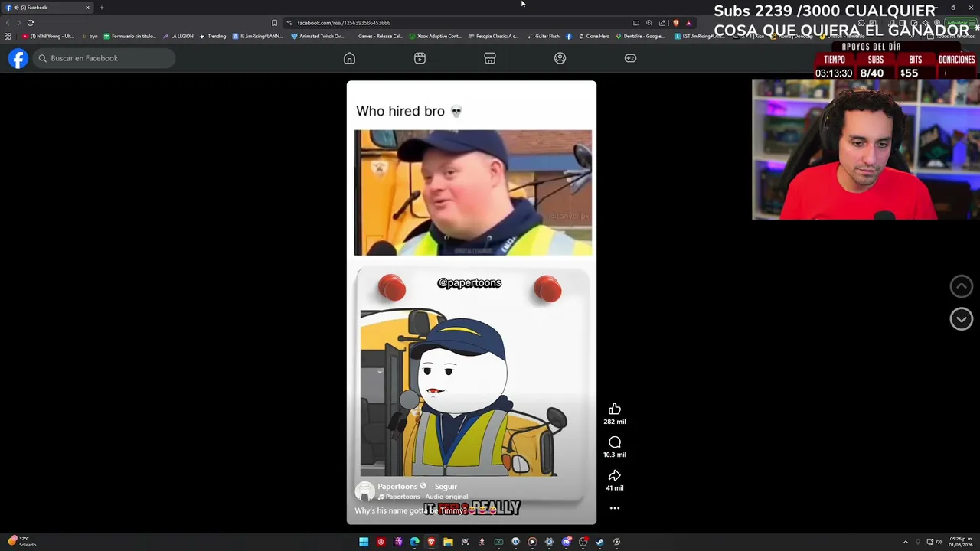Screen dimensions: 980x551
Task: Open the Trending bookmark
Action: point(213,36)
